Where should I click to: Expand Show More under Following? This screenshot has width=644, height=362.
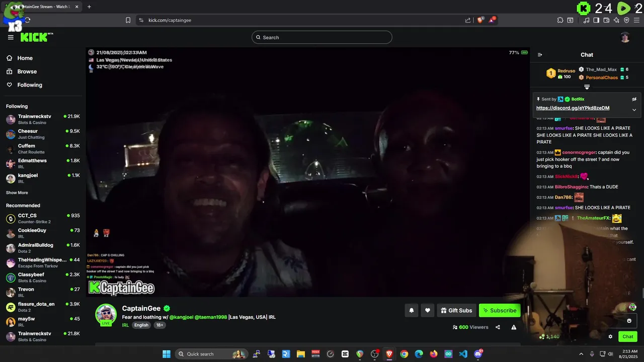click(x=17, y=193)
